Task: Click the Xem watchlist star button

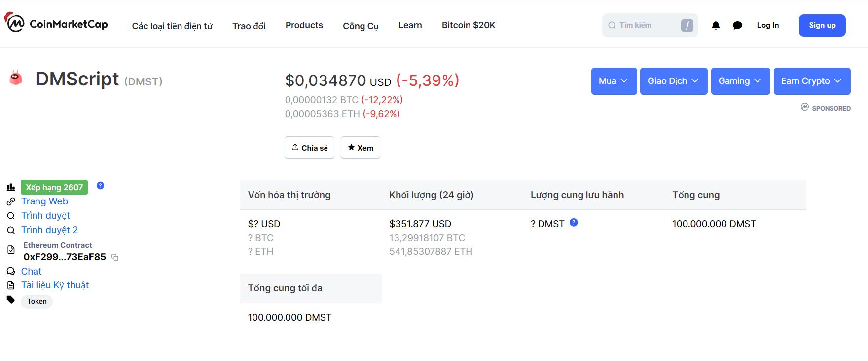Action: coord(361,148)
